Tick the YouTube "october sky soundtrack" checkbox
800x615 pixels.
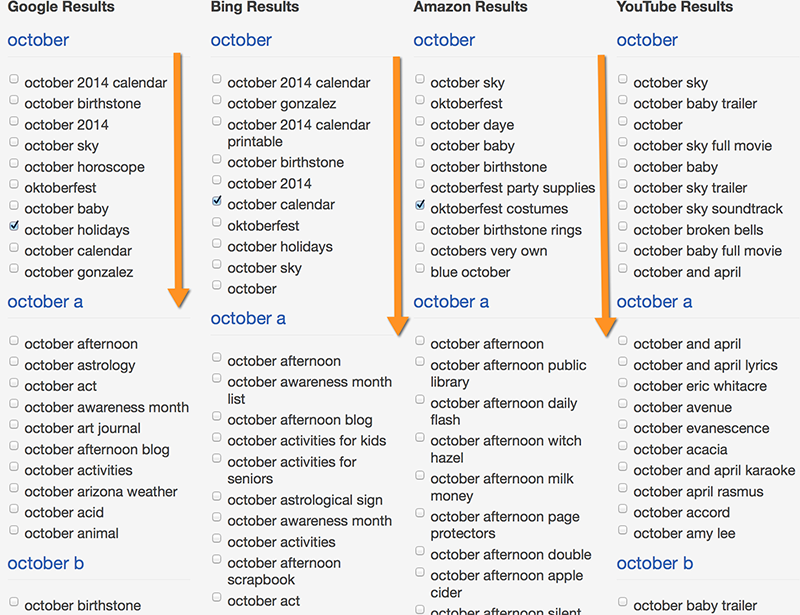point(623,207)
